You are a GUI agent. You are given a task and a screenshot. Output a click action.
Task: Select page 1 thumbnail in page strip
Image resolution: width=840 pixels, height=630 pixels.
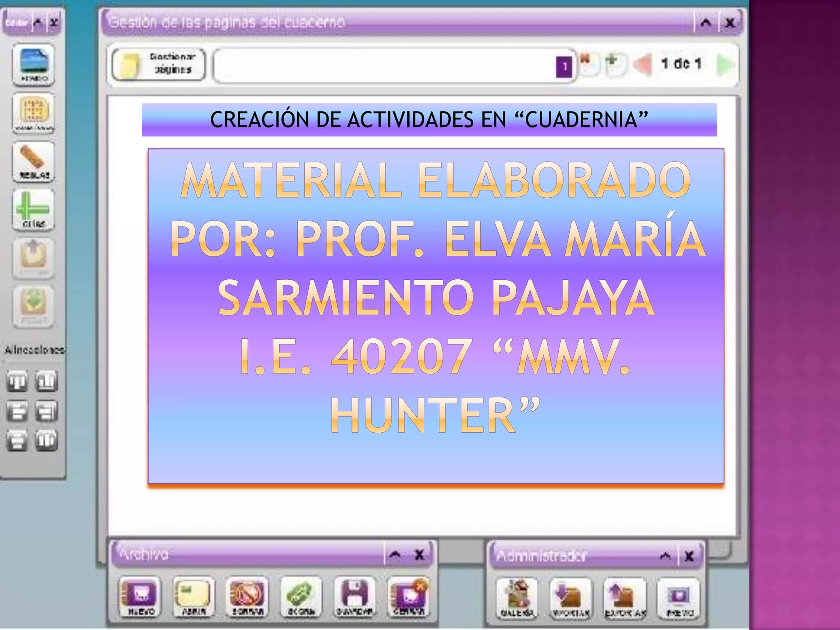(x=564, y=66)
